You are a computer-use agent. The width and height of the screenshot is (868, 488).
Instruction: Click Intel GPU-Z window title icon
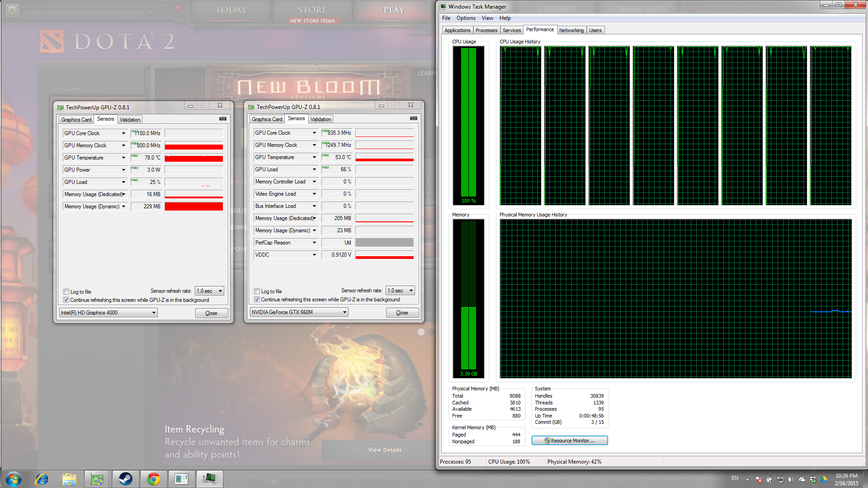61,108
